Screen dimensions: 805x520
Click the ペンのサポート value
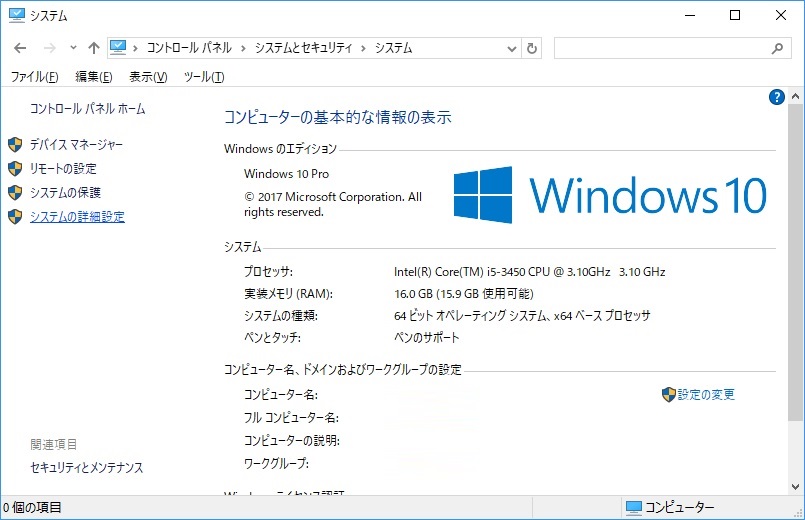[426, 337]
